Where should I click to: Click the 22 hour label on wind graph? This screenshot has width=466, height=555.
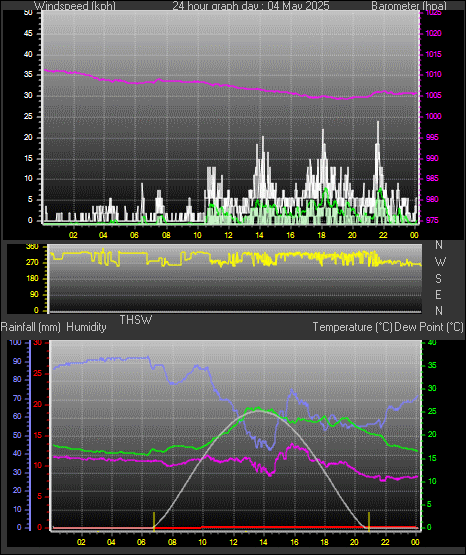[383, 235]
